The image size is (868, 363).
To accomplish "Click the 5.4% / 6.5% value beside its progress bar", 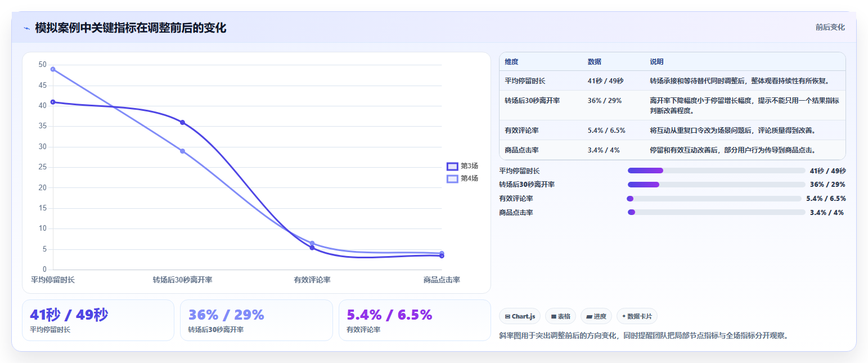I will pos(826,198).
